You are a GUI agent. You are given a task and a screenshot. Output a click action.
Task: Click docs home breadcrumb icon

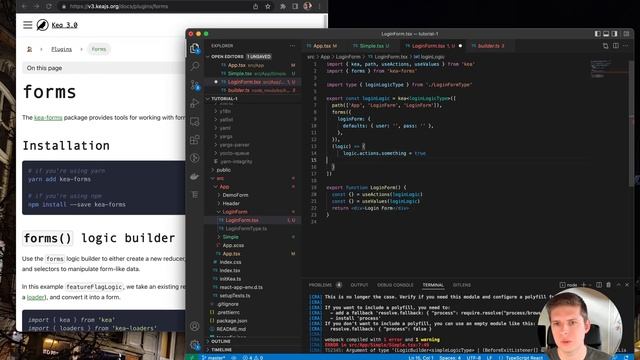[29, 49]
